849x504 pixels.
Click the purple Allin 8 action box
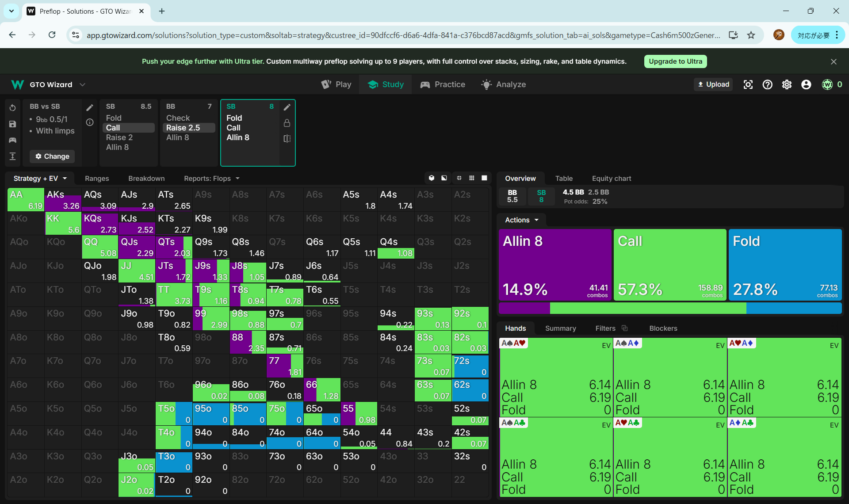click(555, 264)
